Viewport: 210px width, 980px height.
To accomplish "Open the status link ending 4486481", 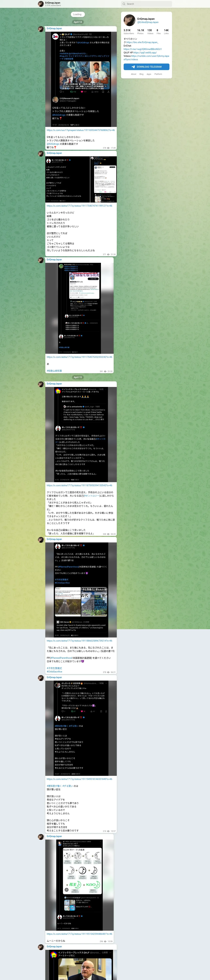I will 79,934.
